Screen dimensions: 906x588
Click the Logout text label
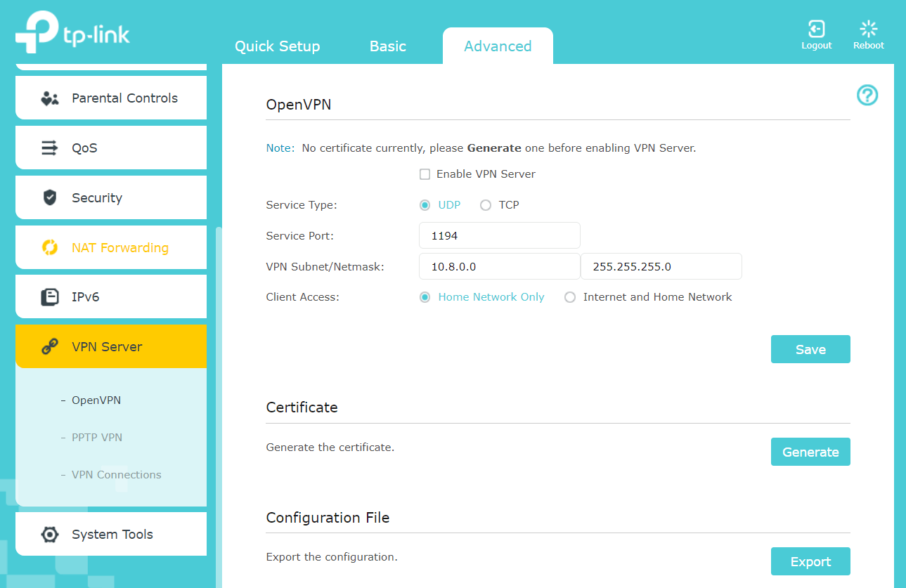click(x=816, y=46)
